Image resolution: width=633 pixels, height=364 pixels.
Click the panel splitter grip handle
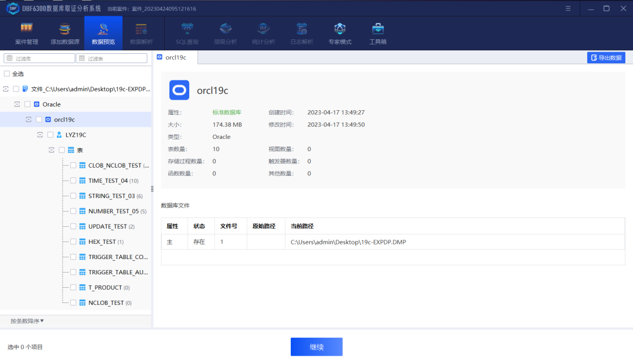point(152,189)
